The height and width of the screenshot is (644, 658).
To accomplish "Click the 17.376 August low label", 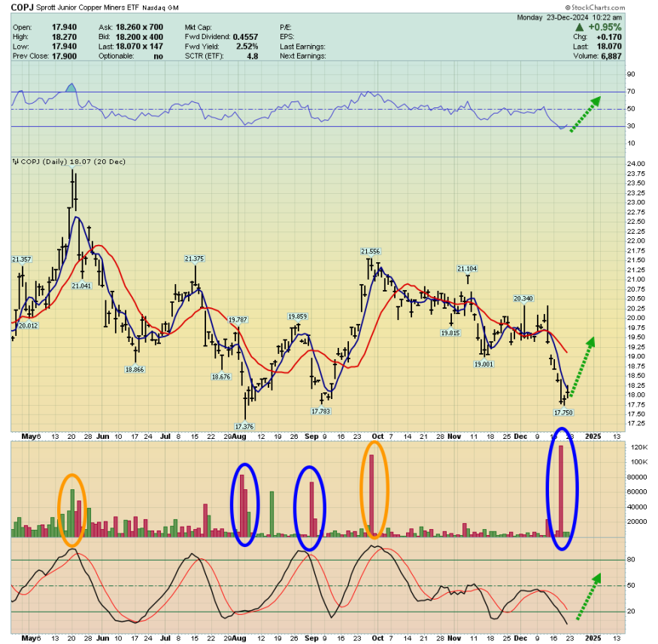I will 244,427.
